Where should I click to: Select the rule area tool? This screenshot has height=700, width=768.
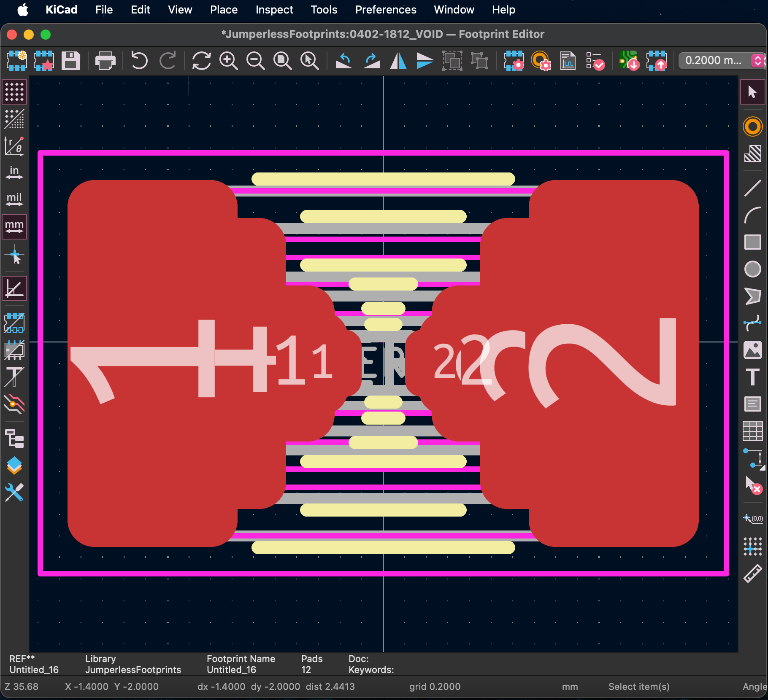(753, 154)
